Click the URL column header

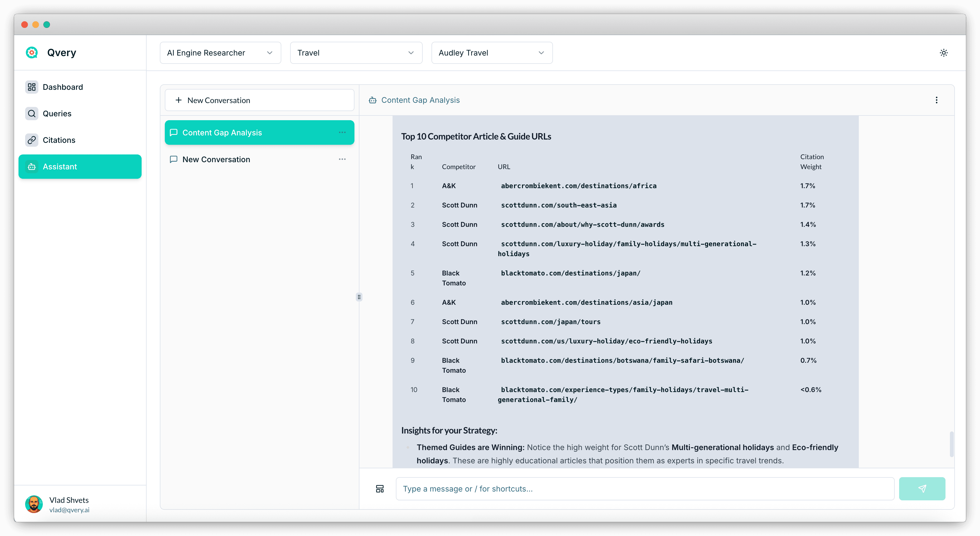[x=504, y=167]
